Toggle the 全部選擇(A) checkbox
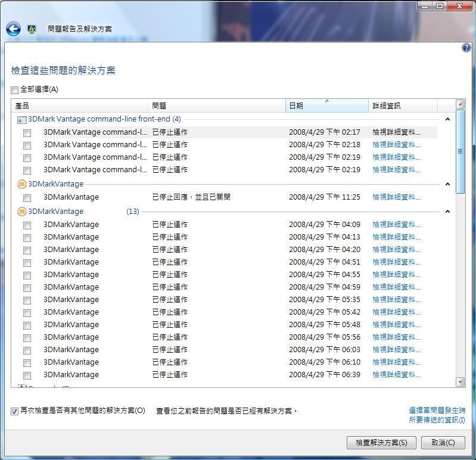Image resolution: width=476 pixels, height=460 pixels. 14,90
